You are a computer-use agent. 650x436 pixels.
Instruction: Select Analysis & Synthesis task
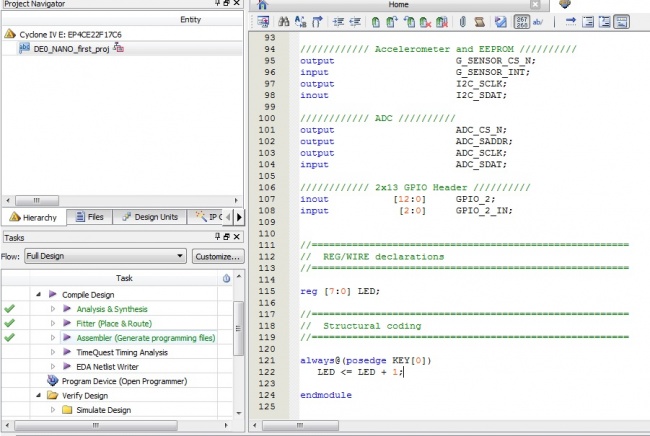112,309
